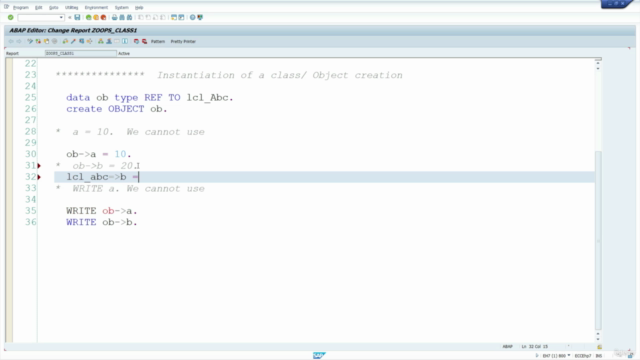This screenshot has height=360, width=640.
Task: Click the code line 'WRITE ob->a.'
Action: tap(102, 211)
